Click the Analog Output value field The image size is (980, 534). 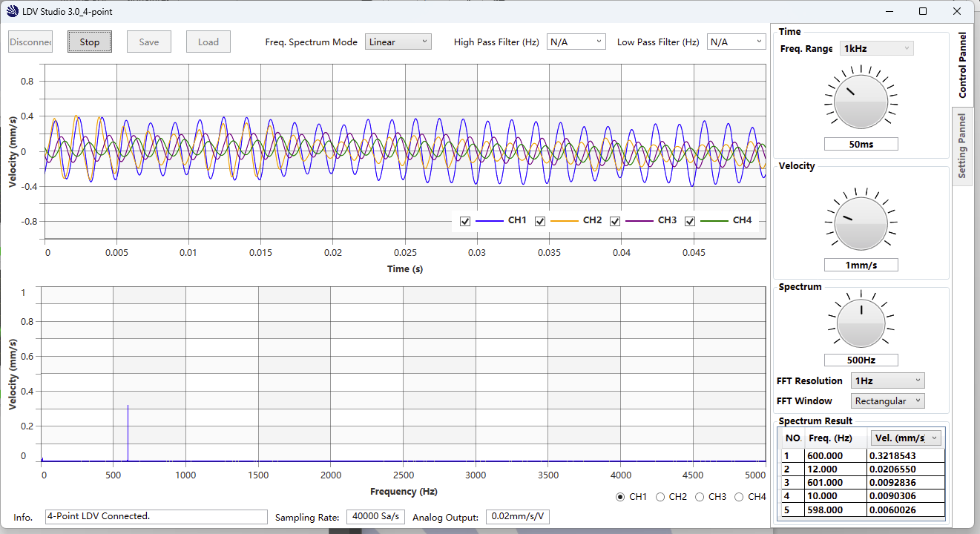point(517,517)
